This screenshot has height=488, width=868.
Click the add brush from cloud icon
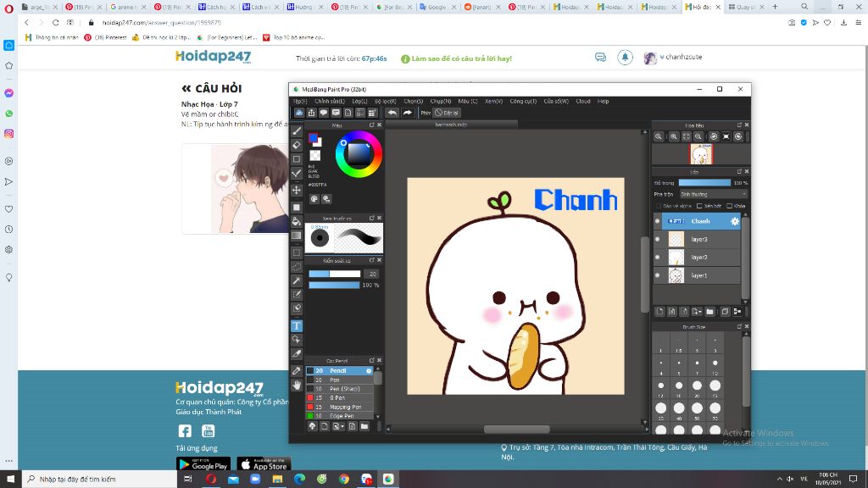coord(312,427)
